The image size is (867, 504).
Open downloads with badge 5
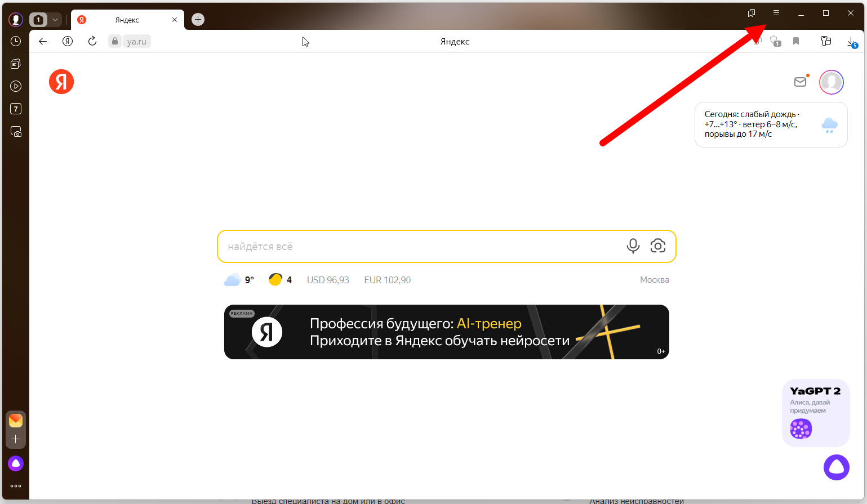852,42
